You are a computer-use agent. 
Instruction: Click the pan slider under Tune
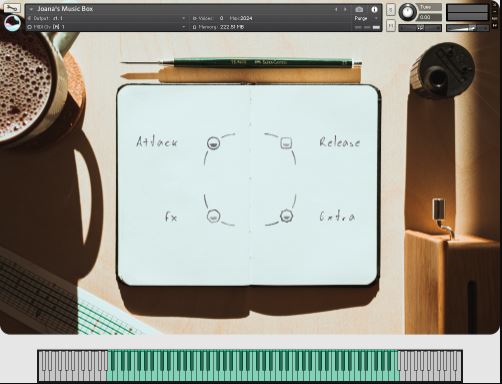pyautogui.click(x=420, y=28)
